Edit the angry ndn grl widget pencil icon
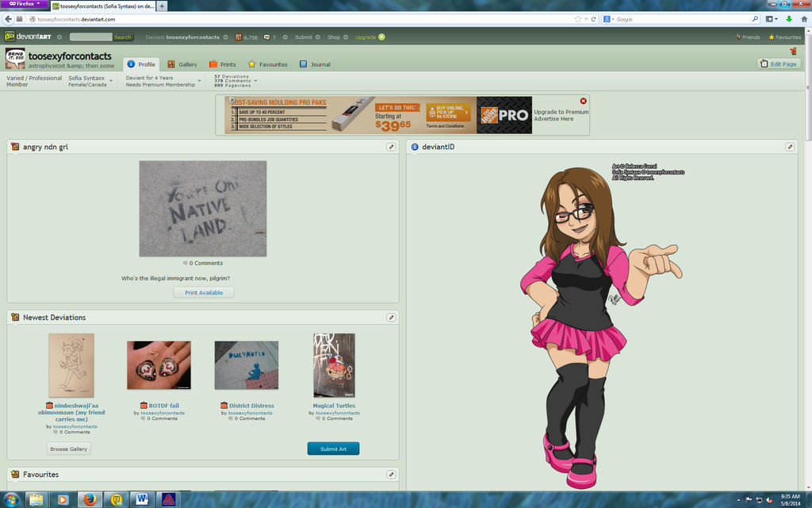 coord(391,147)
